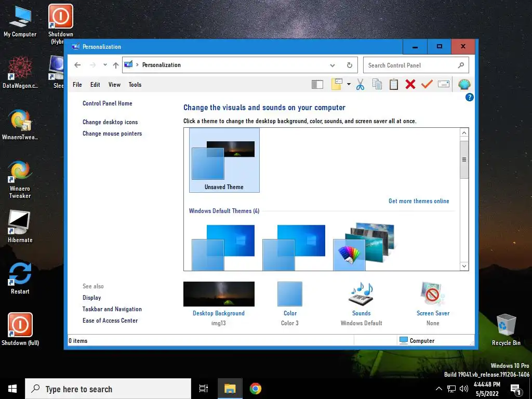
Task: Open the File menu
Action: click(x=77, y=85)
